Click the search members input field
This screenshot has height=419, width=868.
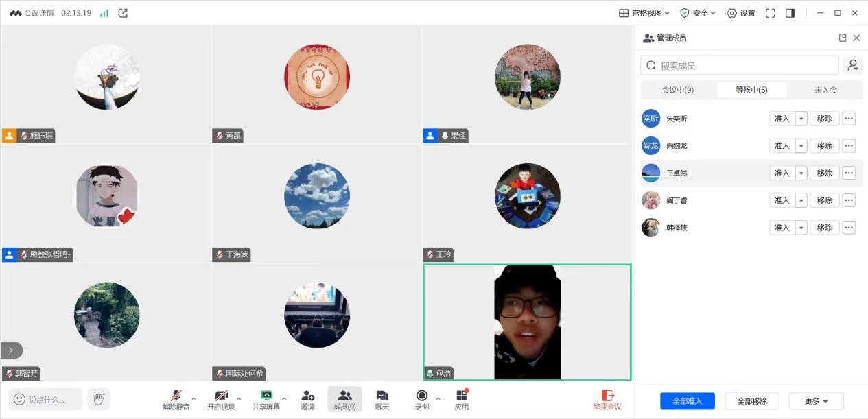[x=741, y=66]
